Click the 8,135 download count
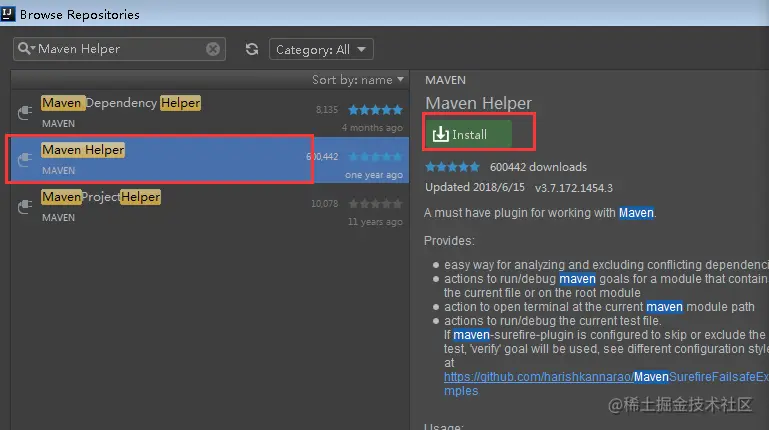769x430 pixels. [327, 110]
